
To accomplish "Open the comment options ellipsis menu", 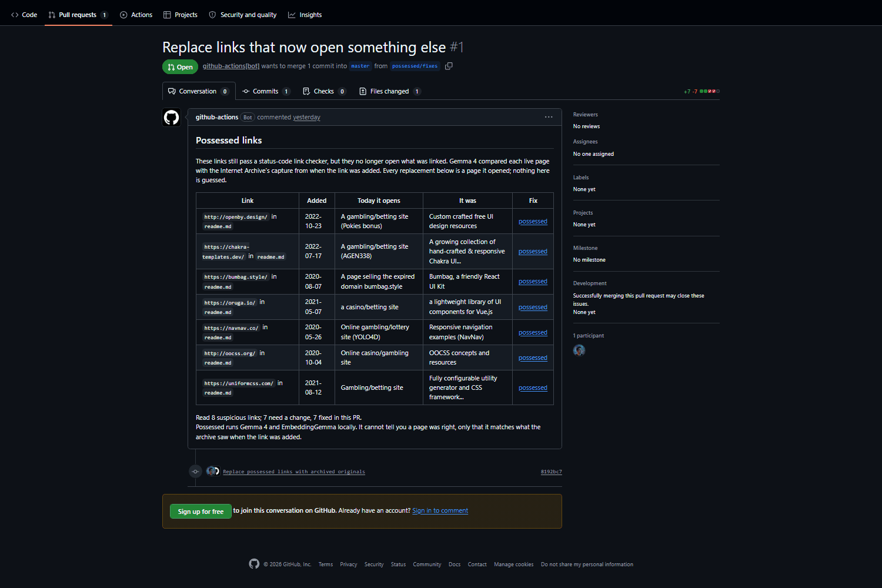I will pyautogui.click(x=549, y=117).
